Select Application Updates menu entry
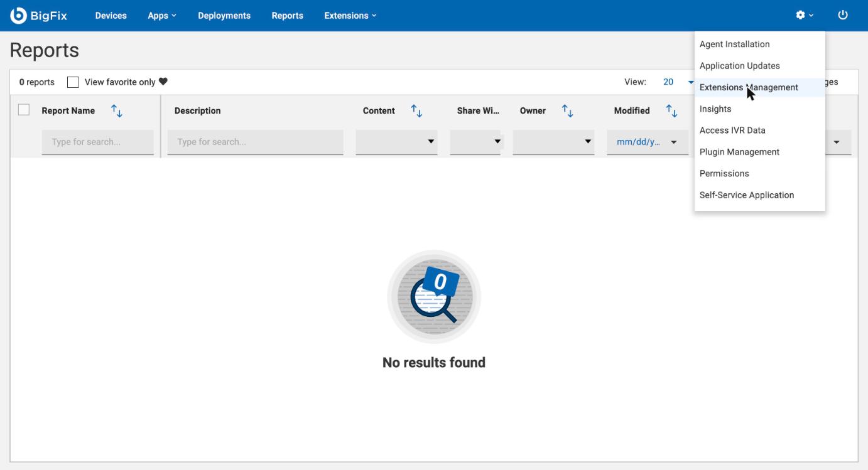 pyautogui.click(x=759, y=66)
